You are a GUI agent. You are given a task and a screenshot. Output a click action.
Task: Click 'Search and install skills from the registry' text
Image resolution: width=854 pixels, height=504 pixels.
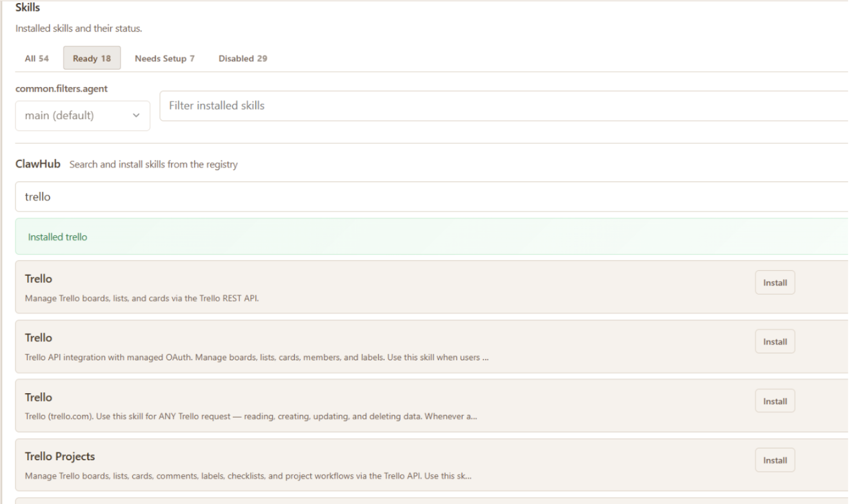pyautogui.click(x=154, y=164)
